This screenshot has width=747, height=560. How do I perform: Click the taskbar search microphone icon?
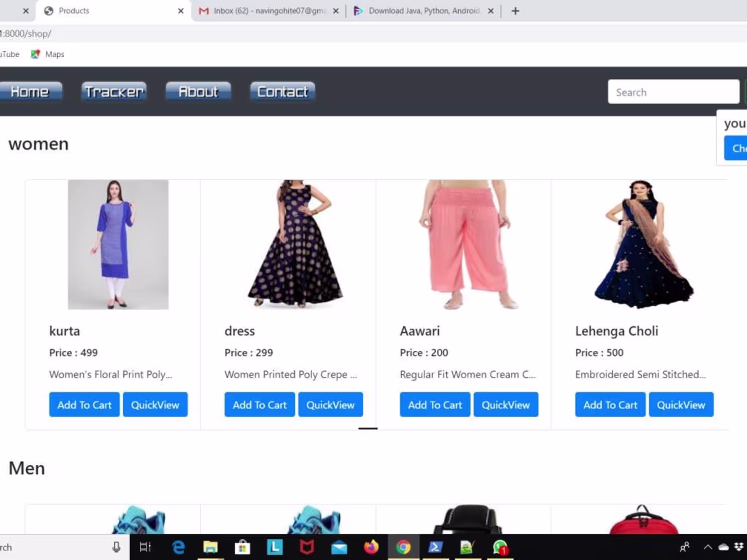[116, 547]
